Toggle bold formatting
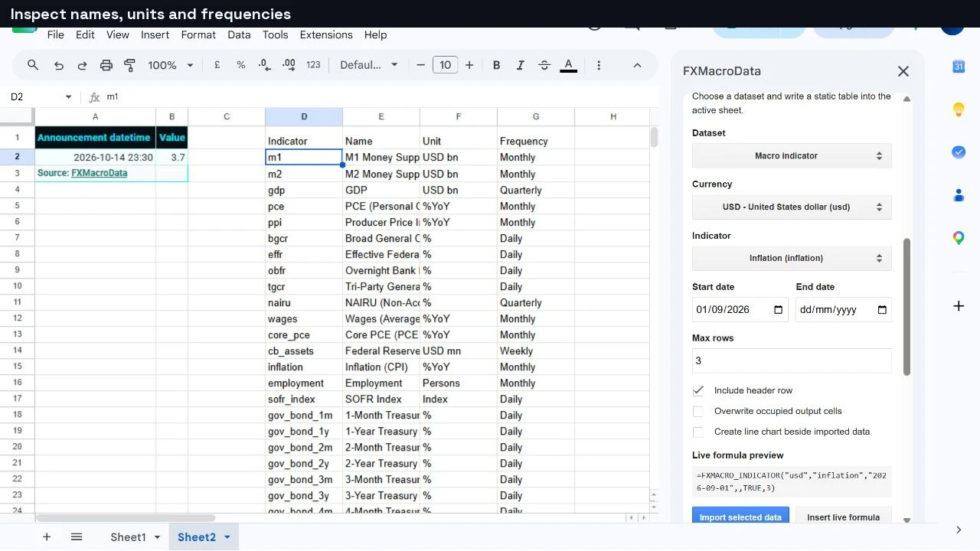Screen dimensions: 980x551 tap(496, 65)
